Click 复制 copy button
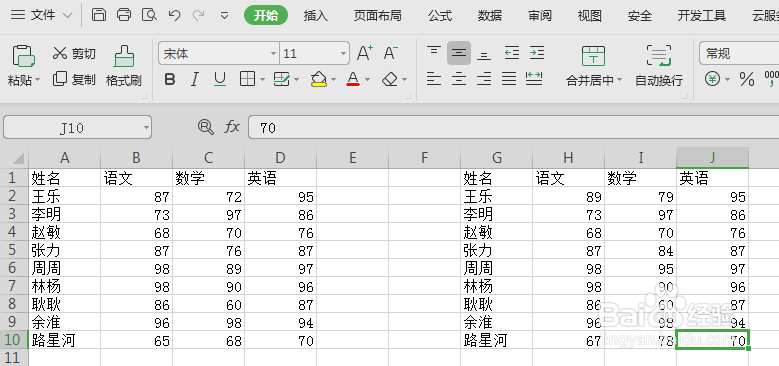 pos(74,79)
